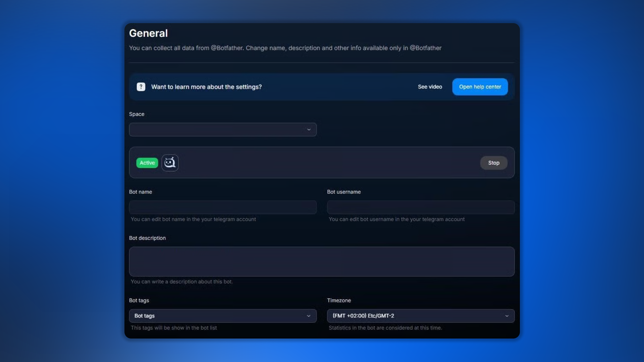Click 'Statistics in the bot are considered at this time.' text
The height and width of the screenshot is (362, 644).
point(385,328)
